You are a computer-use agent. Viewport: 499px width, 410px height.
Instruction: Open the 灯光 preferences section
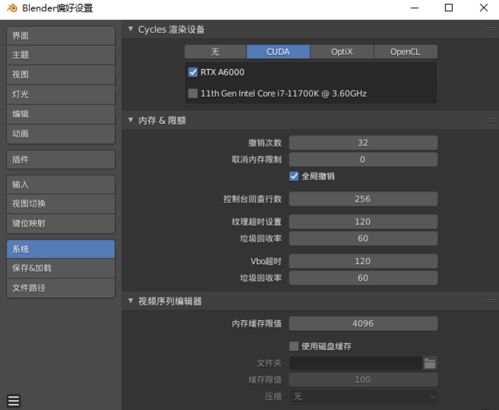click(x=61, y=94)
